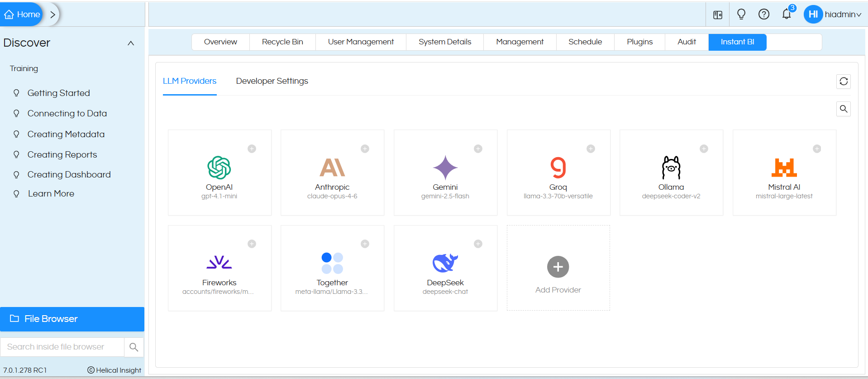
Task: Click the plus circle on the DeepSeek card
Action: [x=478, y=244]
